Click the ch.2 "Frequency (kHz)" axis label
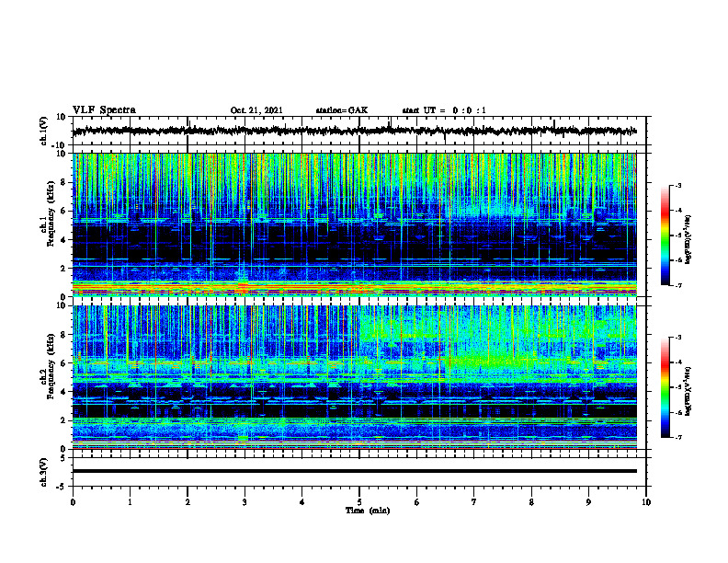 click(x=51, y=366)
